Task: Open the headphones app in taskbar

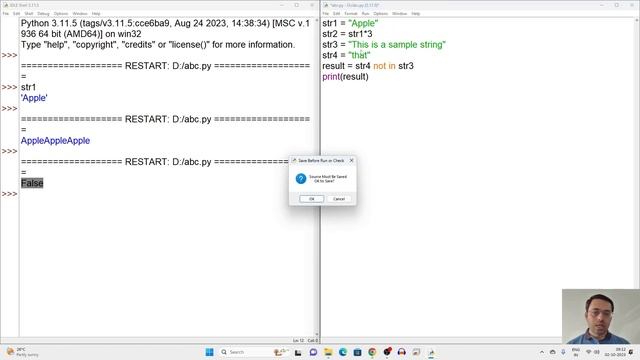Action: (x=402, y=352)
